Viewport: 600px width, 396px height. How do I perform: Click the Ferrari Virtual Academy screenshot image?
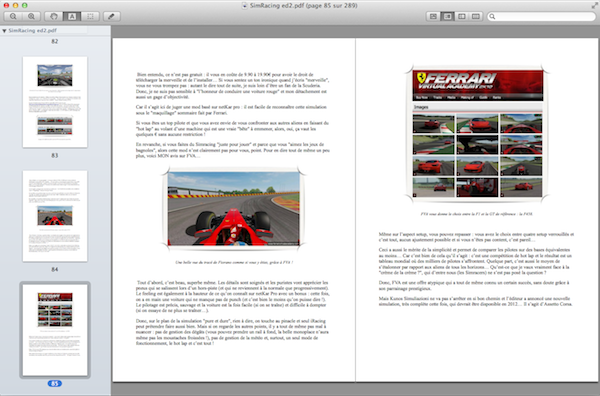coord(478,134)
